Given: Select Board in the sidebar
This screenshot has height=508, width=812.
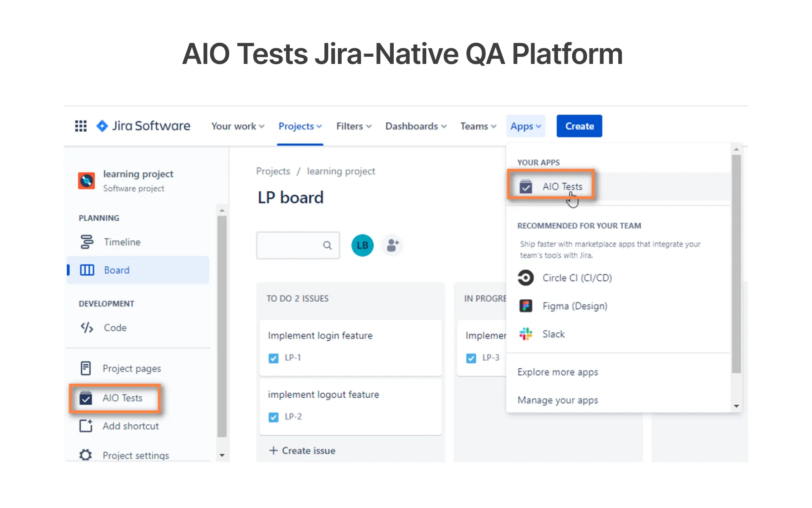Looking at the screenshot, I should 138,270.
